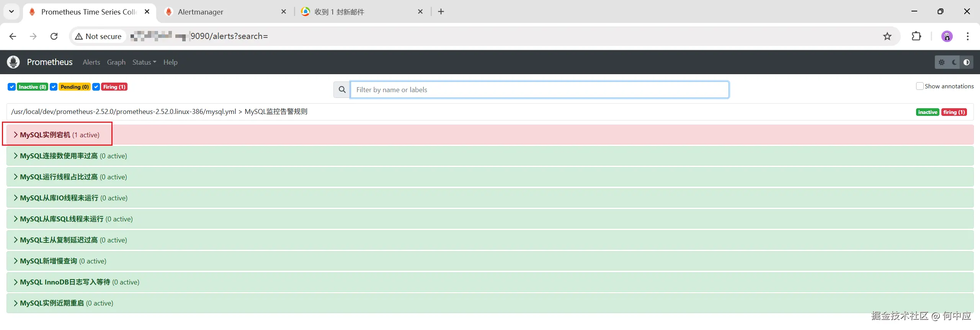Select the light theme sun icon
The height and width of the screenshot is (330, 980).
942,62
